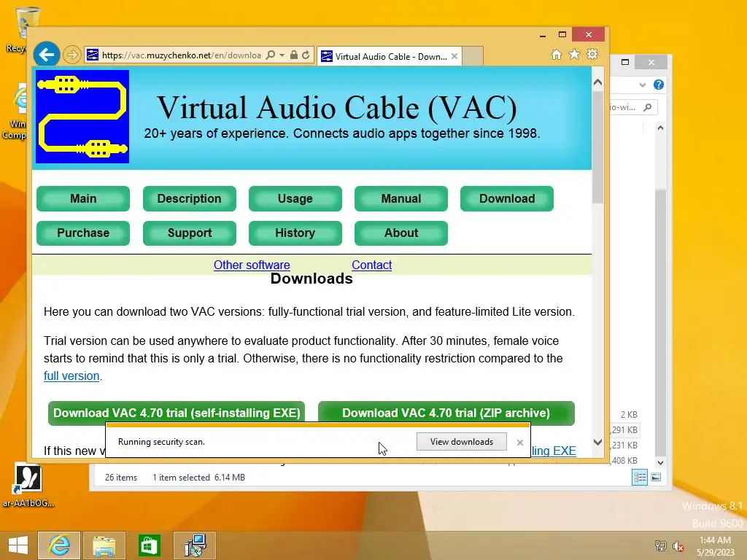
Task: Maximize the background Explorer window
Action: coord(625,62)
